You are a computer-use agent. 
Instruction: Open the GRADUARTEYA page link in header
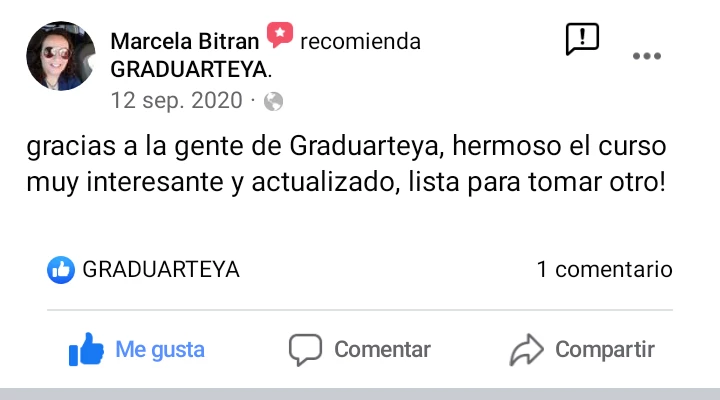pos(190,70)
